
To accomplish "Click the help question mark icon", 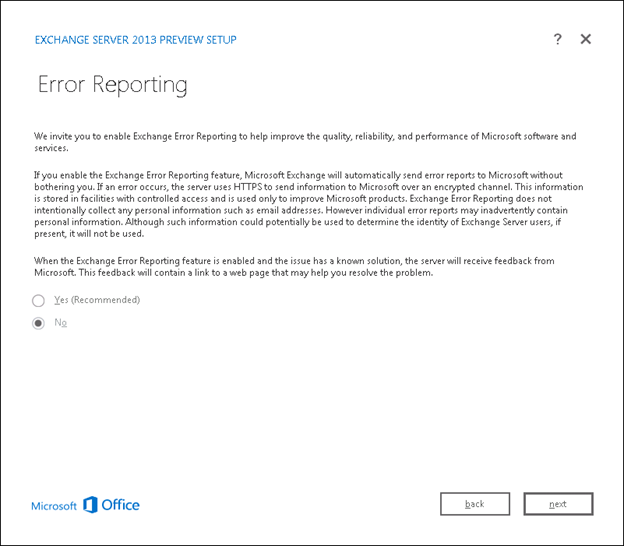I will (x=557, y=39).
